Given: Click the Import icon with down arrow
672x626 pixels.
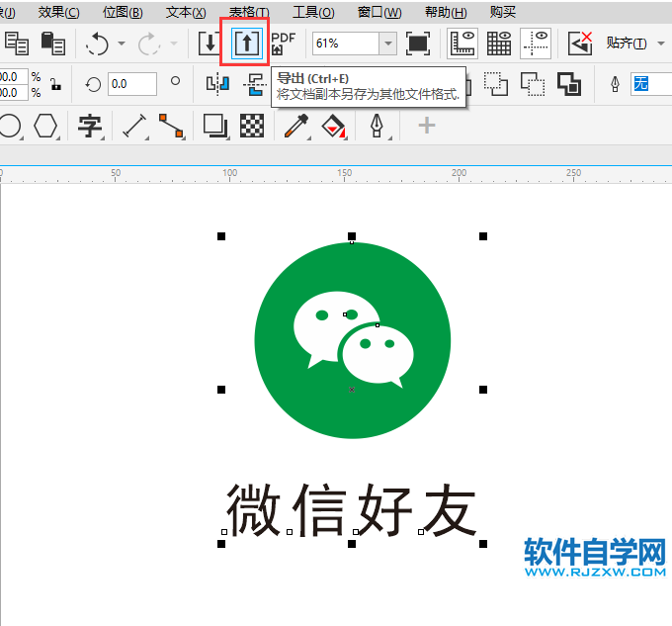Looking at the screenshot, I should [x=210, y=44].
